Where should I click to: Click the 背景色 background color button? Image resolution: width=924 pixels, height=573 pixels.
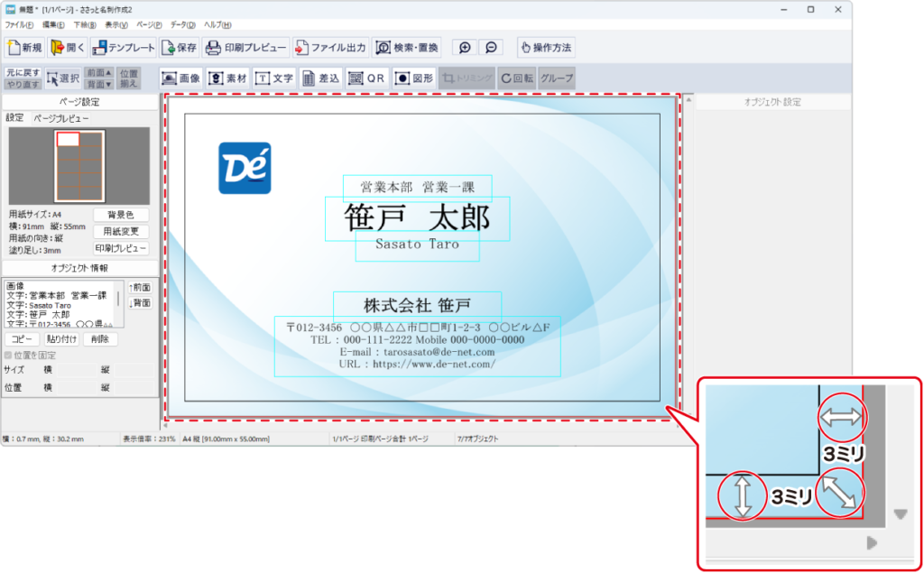[121, 215]
